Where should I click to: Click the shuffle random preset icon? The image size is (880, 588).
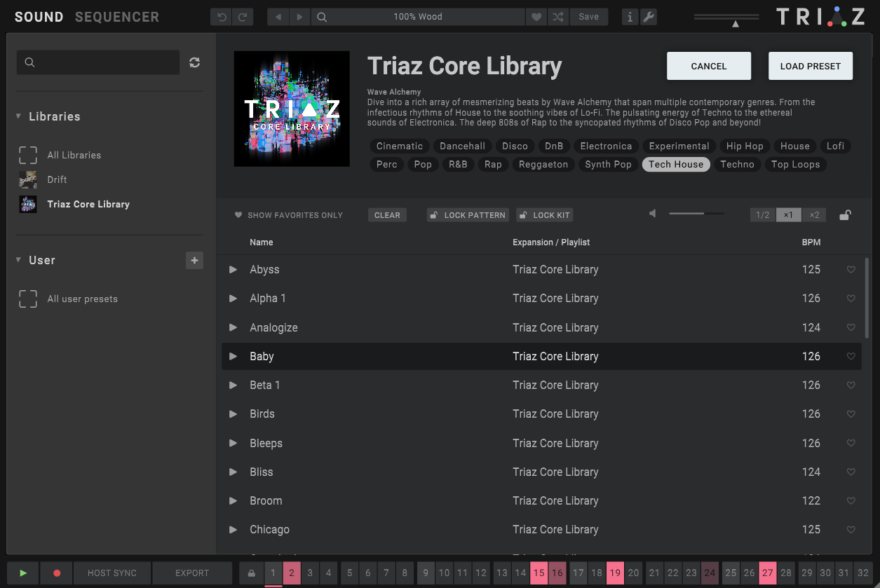pos(558,16)
